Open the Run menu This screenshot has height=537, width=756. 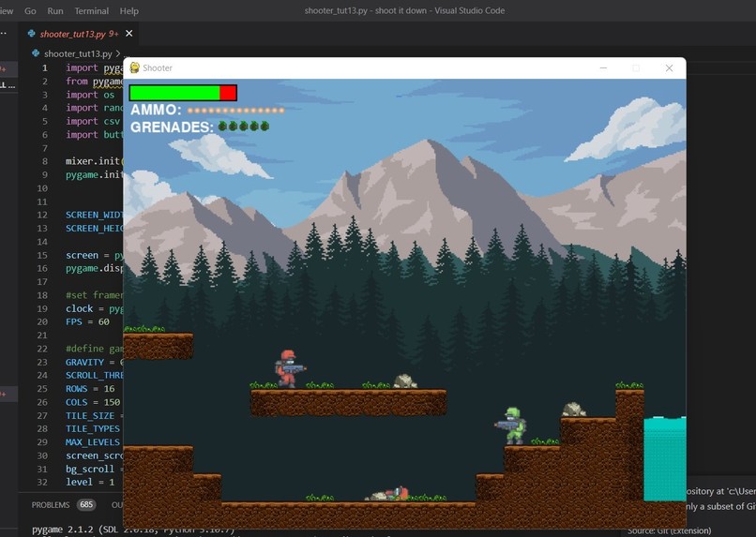55,10
